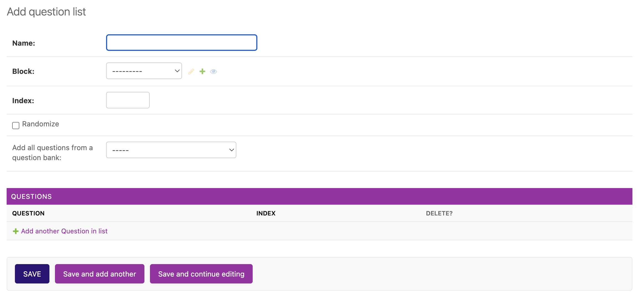644x302 pixels.
Task: Open the Block dropdown
Action: (x=144, y=71)
